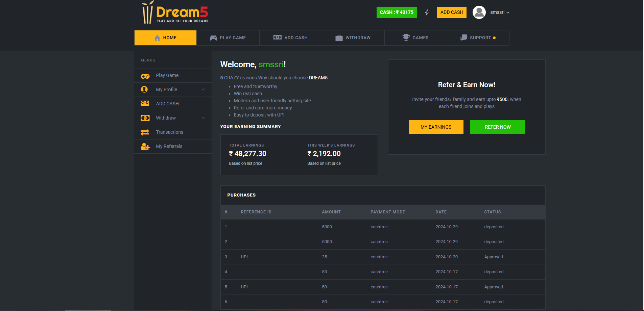Go to the Home navigation tab

point(165,38)
